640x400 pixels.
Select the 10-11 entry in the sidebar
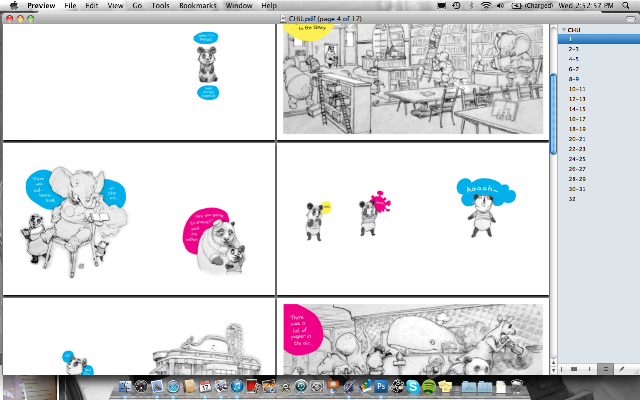(x=577, y=89)
